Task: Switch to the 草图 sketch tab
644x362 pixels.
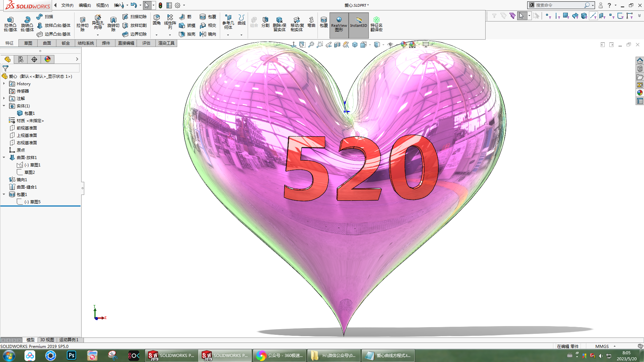Action: [28, 43]
